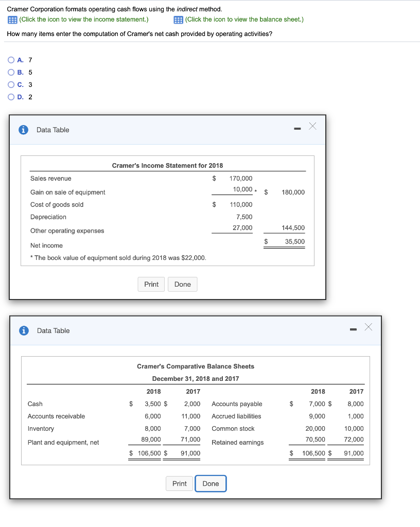Select answer D. 2
This screenshot has width=420, height=527.
(11, 97)
